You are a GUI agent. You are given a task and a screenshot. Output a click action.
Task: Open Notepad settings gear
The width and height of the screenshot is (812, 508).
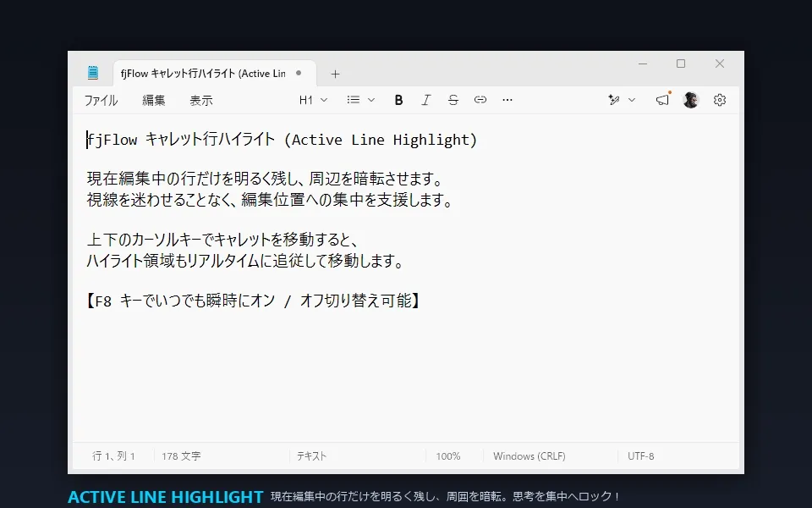tap(720, 100)
